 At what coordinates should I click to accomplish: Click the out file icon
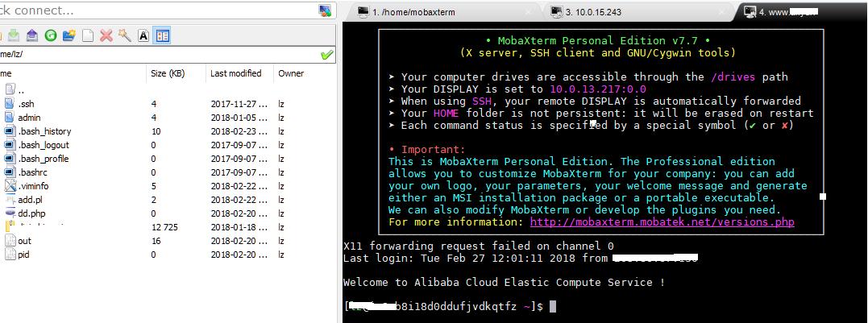point(10,241)
